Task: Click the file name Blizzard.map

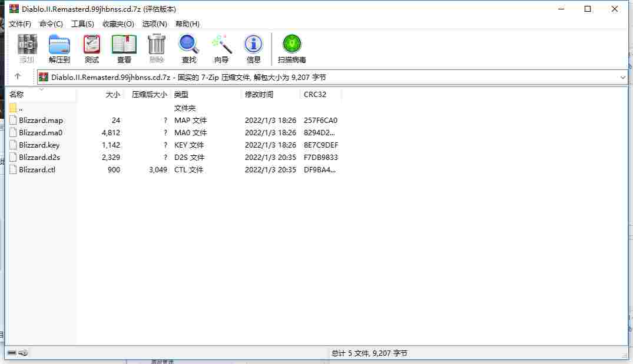Action: pyautogui.click(x=41, y=120)
